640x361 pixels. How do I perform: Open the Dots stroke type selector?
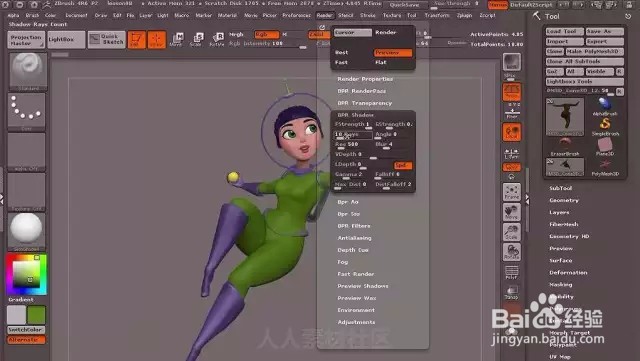click(27, 111)
